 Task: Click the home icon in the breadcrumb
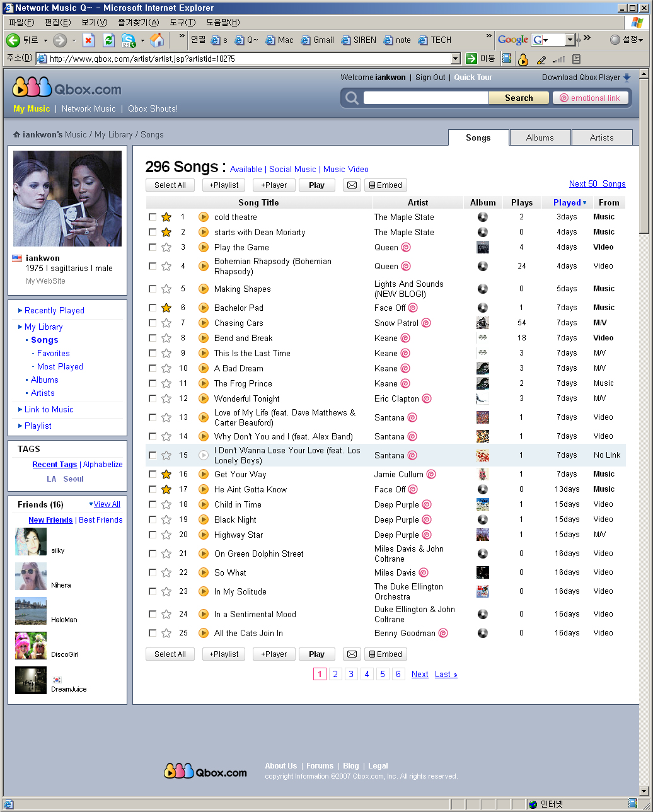[17, 134]
